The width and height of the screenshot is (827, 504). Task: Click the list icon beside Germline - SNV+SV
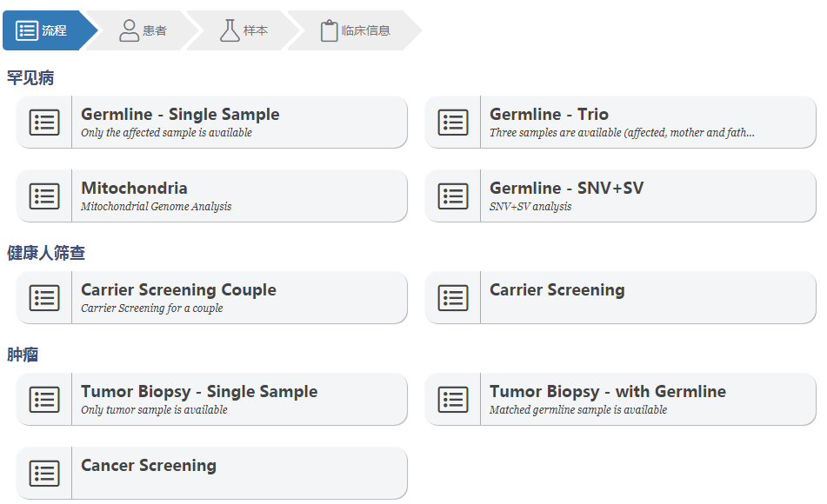point(453,196)
